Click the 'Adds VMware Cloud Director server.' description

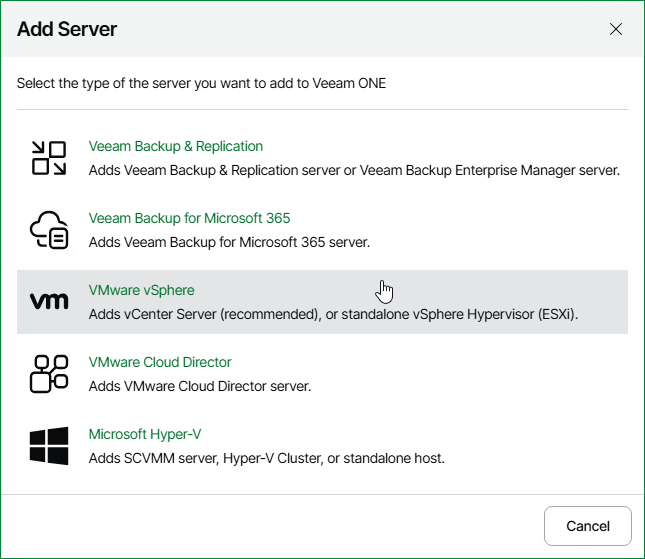pos(200,386)
